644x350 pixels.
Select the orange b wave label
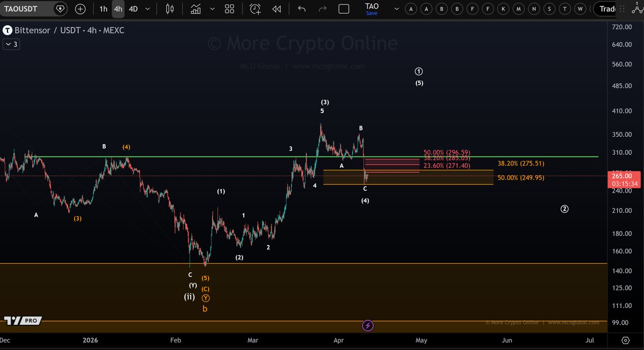(205, 309)
